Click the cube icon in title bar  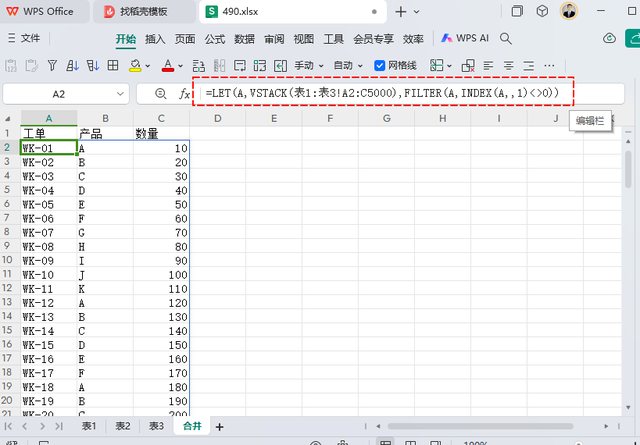542,11
